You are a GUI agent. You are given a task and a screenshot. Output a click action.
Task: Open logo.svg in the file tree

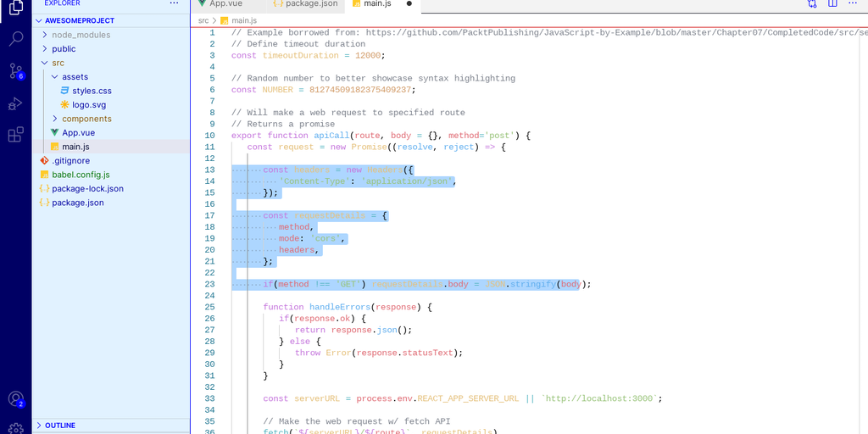(89, 104)
